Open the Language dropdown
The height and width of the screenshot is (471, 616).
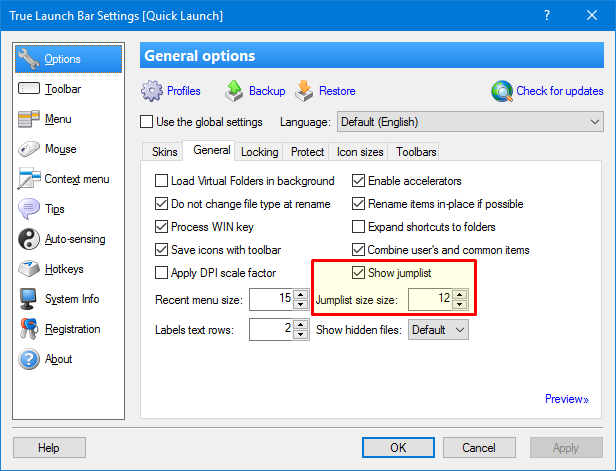coord(469,122)
